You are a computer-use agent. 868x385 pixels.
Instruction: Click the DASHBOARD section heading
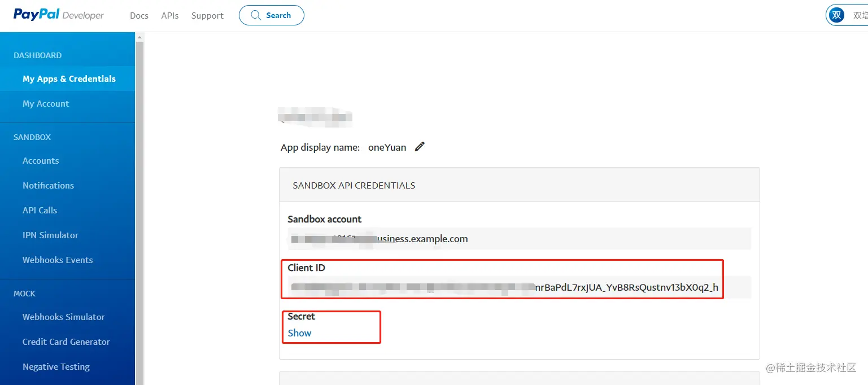click(38, 55)
